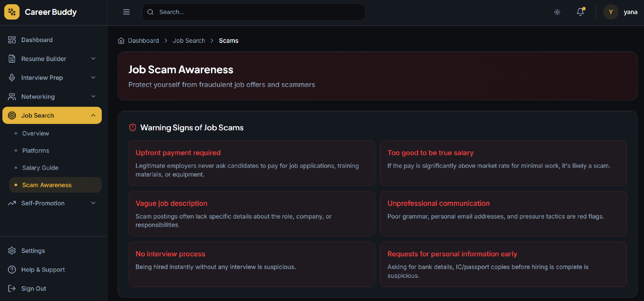Click the Help & Support question icon
The height and width of the screenshot is (301, 644).
click(12, 270)
